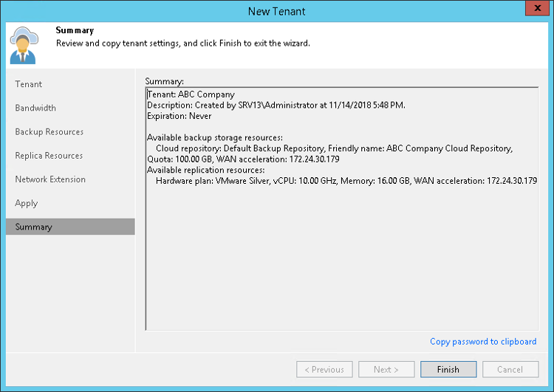
Task: Click the tenant cloud user icon
Action: pyautogui.click(x=24, y=45)
